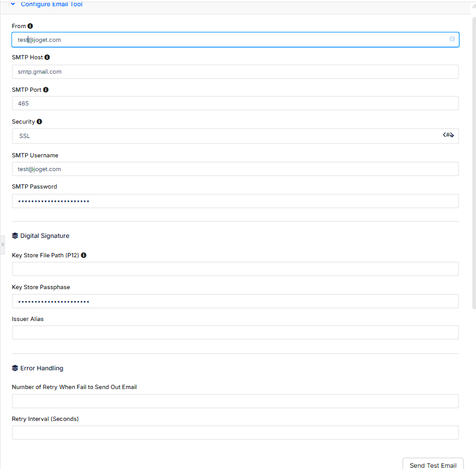Click the Error Handling section layers icon
The image size is (476, 469).
coord(15,368)
